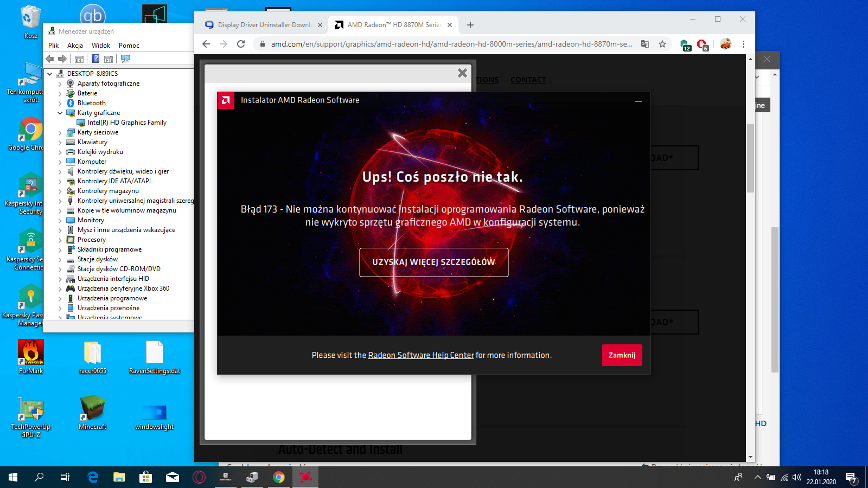Expand the Procesory category
Viewport: 868px width, 488px height.
60,240
